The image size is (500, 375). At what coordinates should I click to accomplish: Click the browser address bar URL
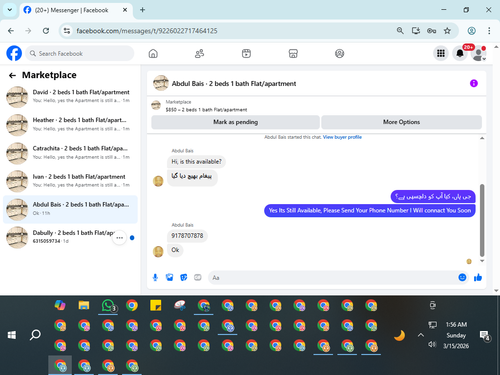click(147, 31)
